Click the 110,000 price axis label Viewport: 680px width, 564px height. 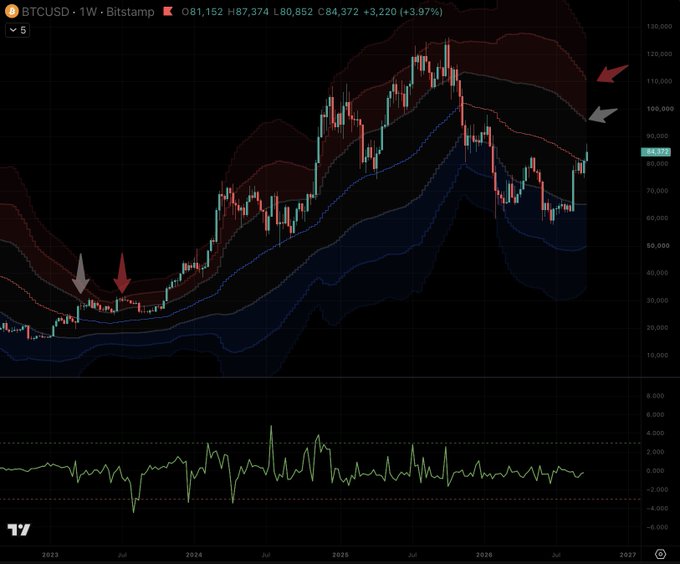point(660,81)
